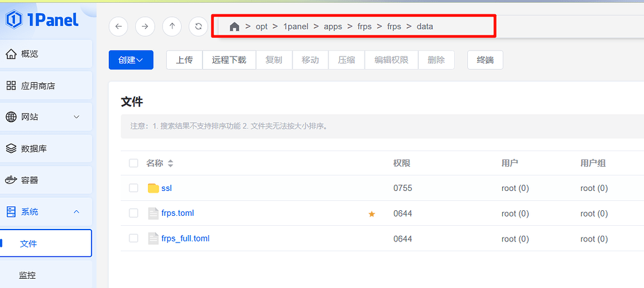Check the frps_full.toml row
The image size is (644, 288).
(134, 238)
